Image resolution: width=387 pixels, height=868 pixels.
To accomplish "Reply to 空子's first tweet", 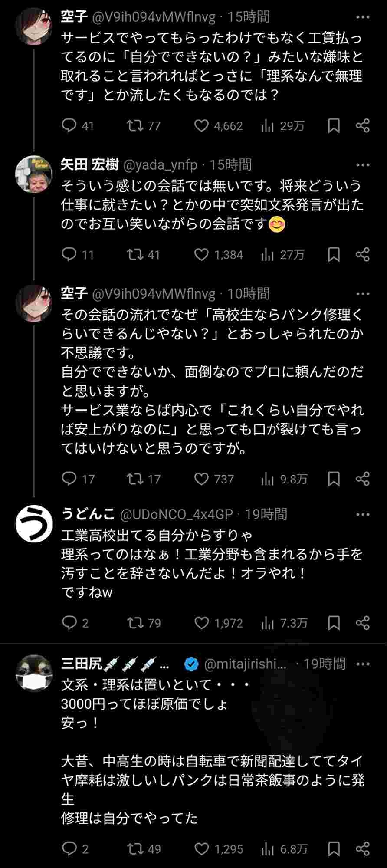I will pos(69,126).
